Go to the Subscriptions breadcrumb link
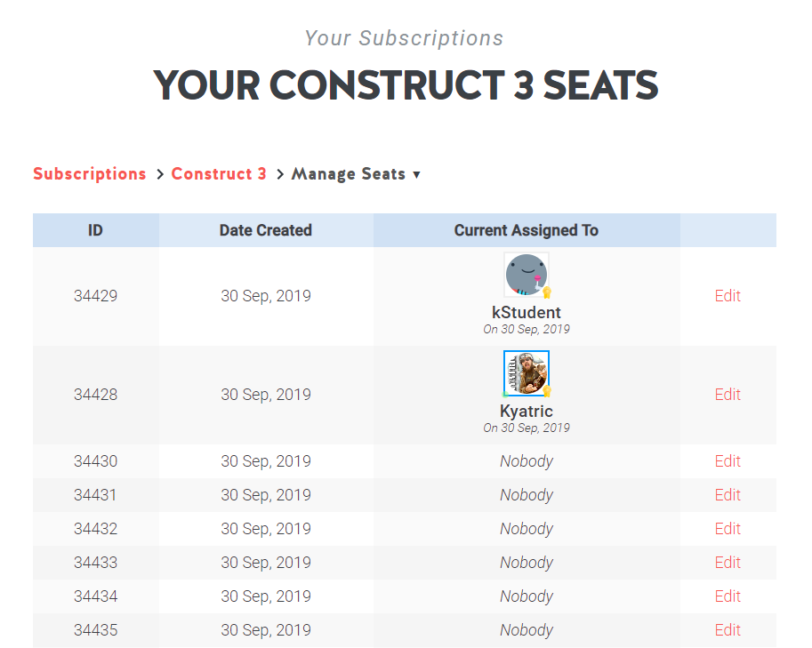812x648 pixels. click(x=90, y=174)
